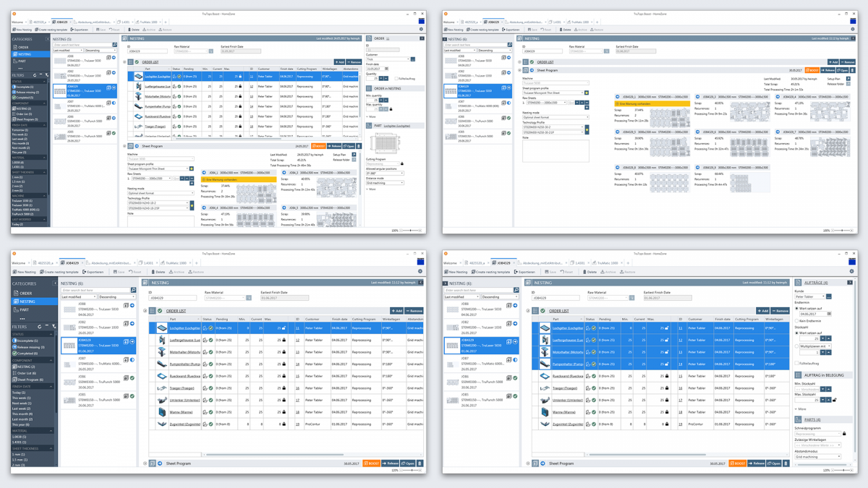Click the lock icon next to Max. Stückzahl

[x=834, y=401]
